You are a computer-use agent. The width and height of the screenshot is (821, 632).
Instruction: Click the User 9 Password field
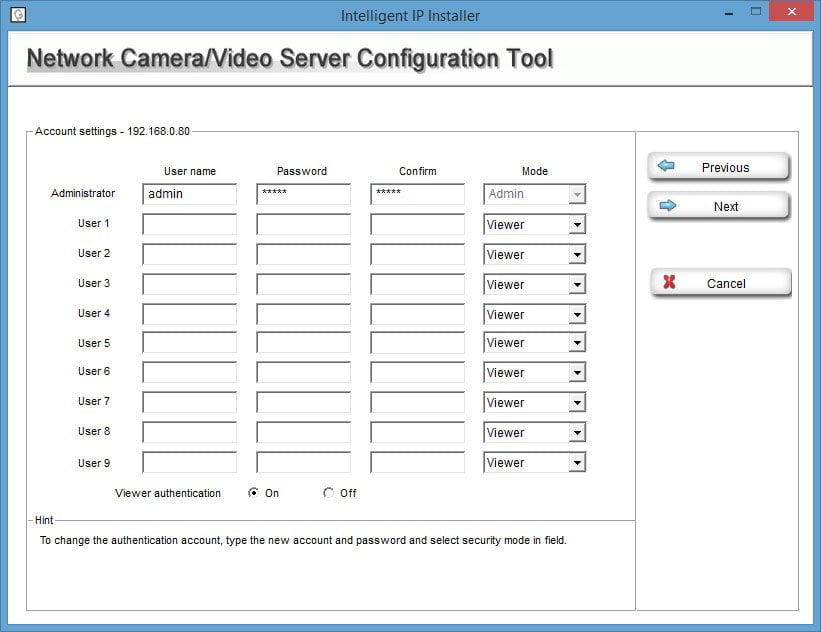(x=303, y=462)
